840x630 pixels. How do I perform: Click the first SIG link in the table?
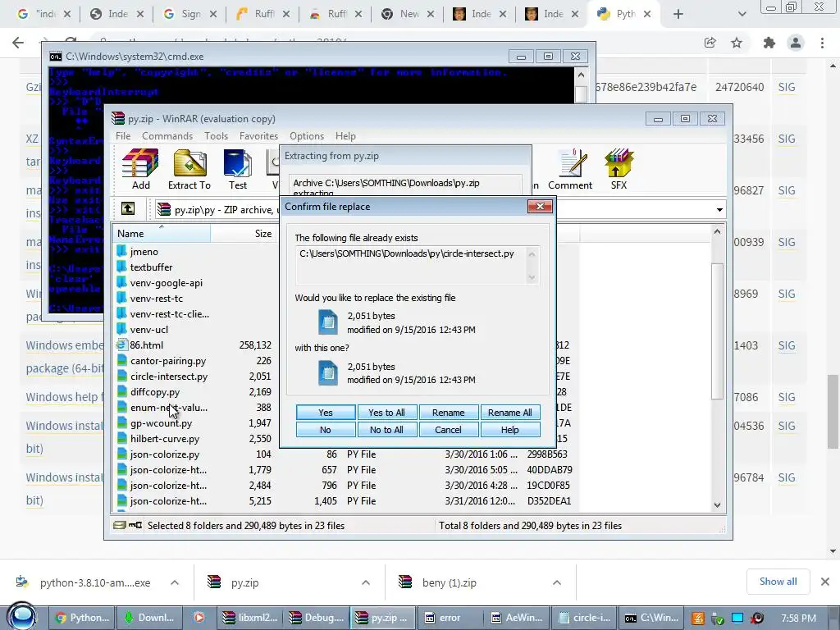click(x=787, y=87)
